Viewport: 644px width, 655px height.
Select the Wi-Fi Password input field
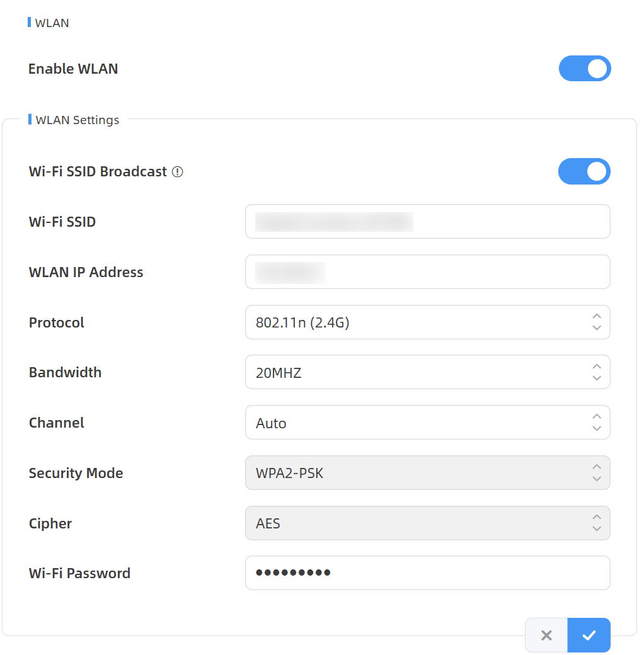[x=427, y=572]
